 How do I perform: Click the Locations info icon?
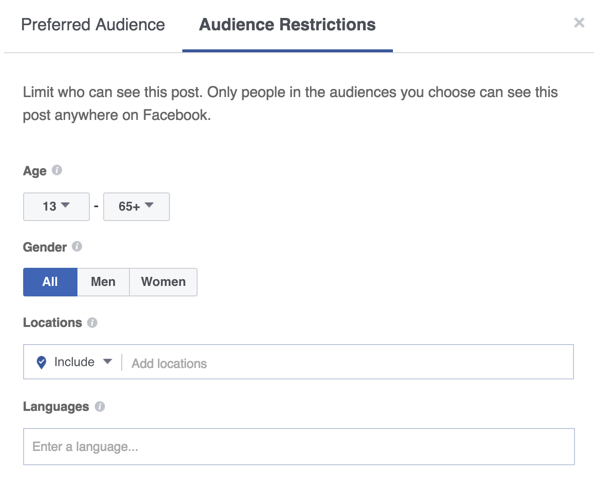(92, 323)
